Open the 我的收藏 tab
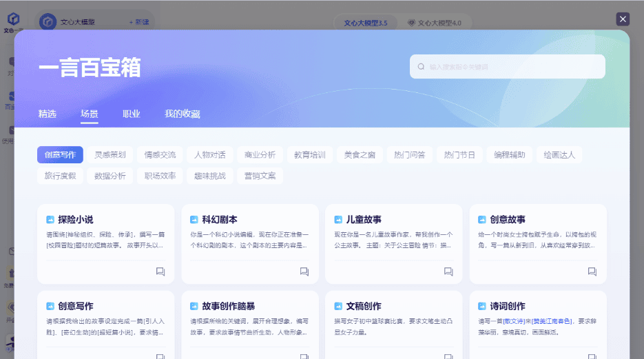The width and height of the screenshot is (644, 359). point(183,114)
